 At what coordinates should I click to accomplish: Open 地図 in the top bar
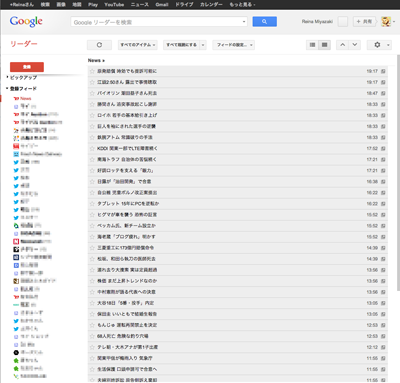pyautogui.click(x=77, y=5)
